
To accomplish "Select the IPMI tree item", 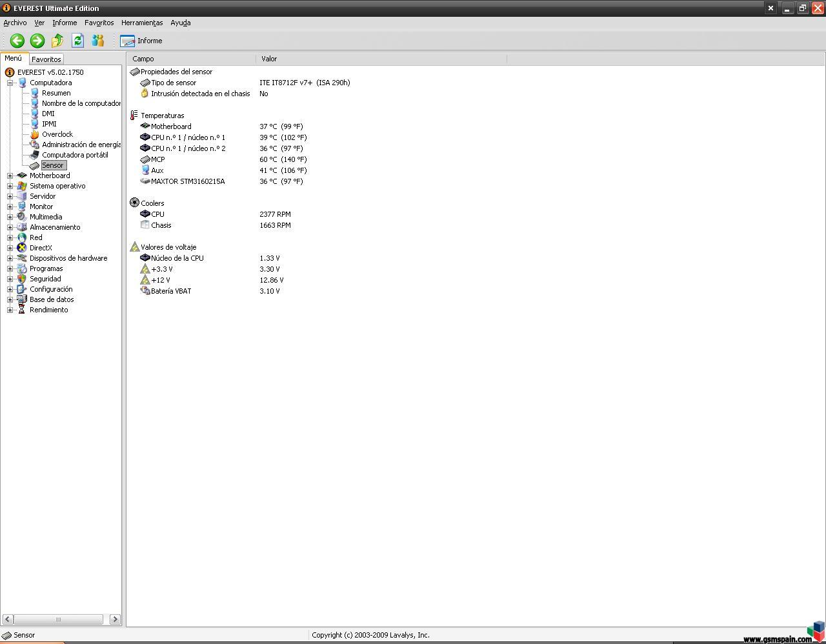I will click(49, 124).
